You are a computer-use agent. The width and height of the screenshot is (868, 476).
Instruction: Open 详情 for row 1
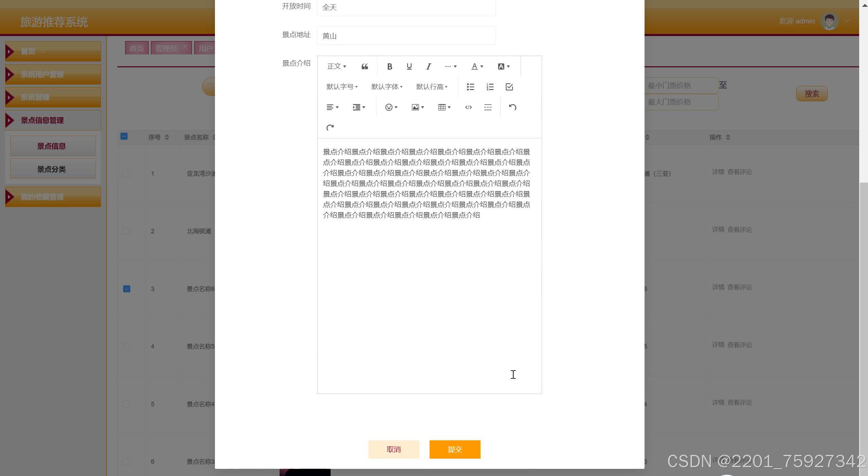click(718, 172)
